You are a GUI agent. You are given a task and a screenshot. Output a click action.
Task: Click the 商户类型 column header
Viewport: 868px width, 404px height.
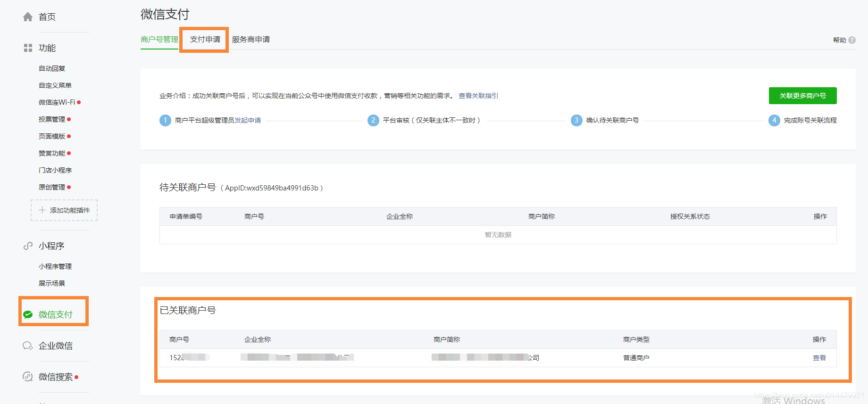click(x=636, y=339)
